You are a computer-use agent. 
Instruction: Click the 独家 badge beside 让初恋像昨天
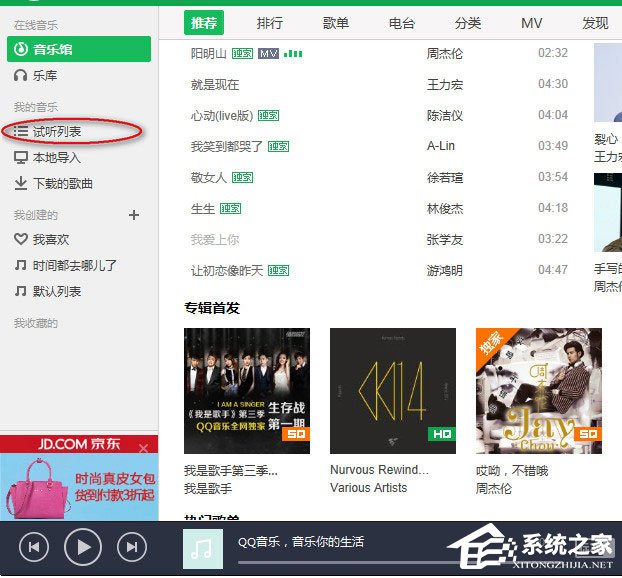[x=278, y=271]
